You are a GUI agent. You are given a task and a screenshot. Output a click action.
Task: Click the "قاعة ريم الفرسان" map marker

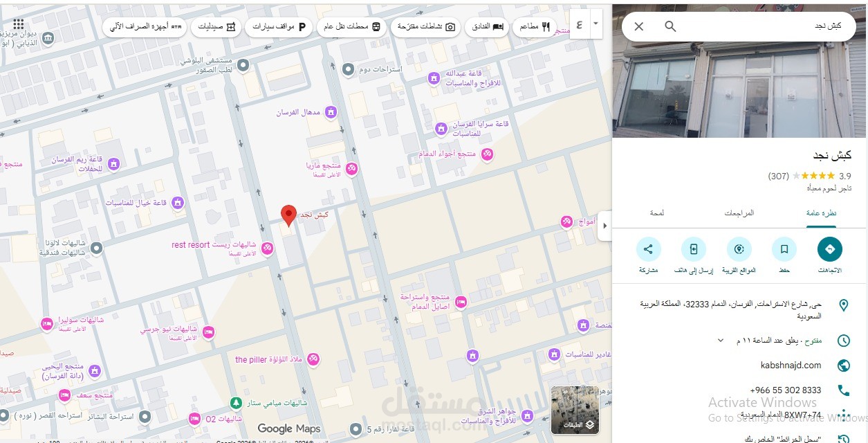[114, 164]
